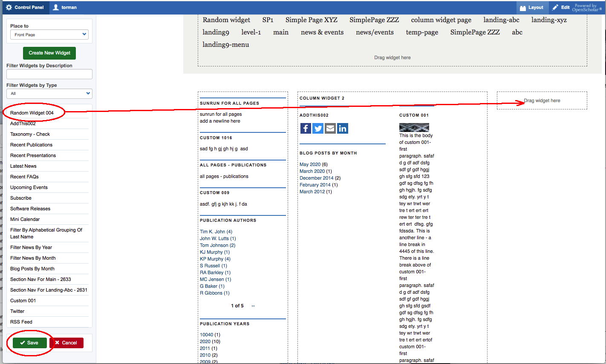Click the Control Panel gear icon
Image resolution: width=606 pixels, height=364 pixels.
pyautogui.click(x=9, y=7)
